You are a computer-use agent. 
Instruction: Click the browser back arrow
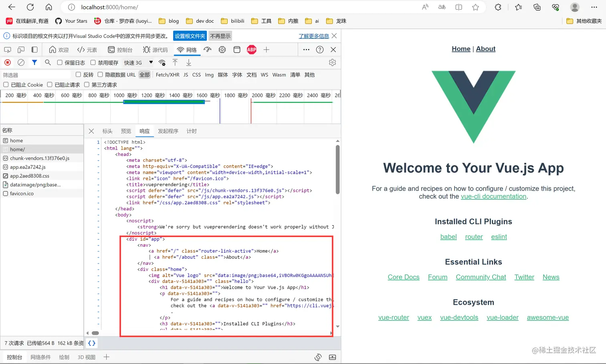[x=12, y=7]
